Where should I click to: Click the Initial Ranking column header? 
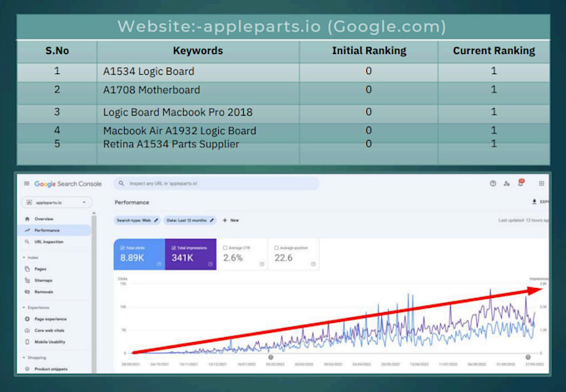coord(369,51)
